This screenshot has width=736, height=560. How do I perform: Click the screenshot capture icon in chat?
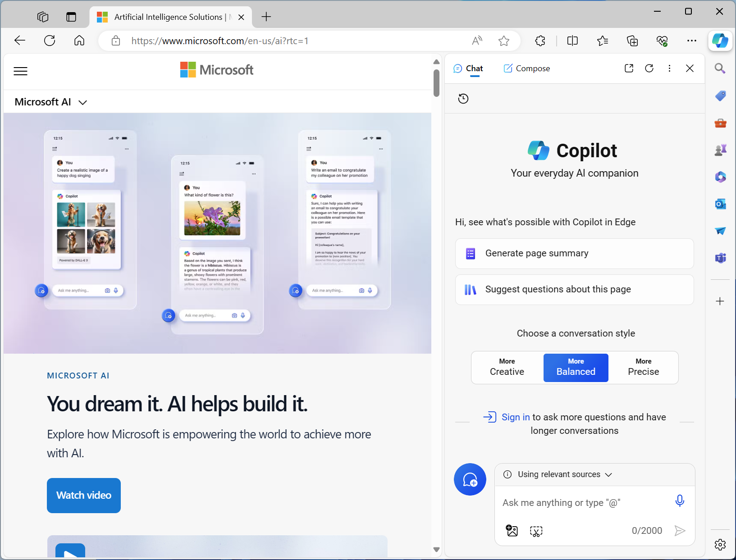536,531
